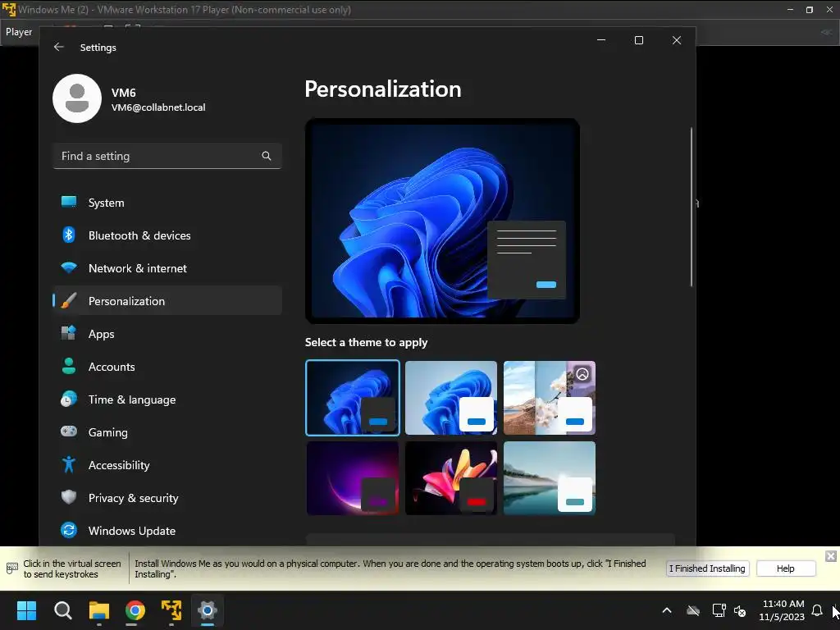This screenshot has width=840, height=630.
Task: Click the desktop preview wallpaper image
Action: click(x=442, y=221)
